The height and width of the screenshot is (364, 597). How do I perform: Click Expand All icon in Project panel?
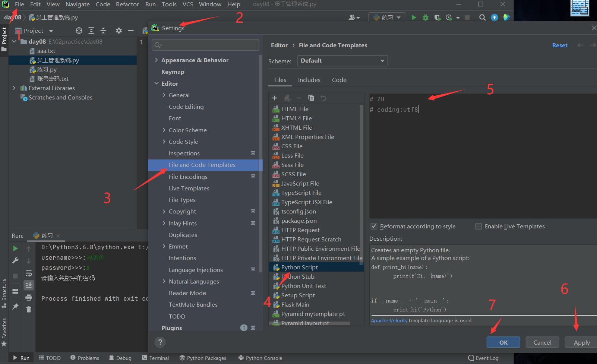tap(91, 31)
